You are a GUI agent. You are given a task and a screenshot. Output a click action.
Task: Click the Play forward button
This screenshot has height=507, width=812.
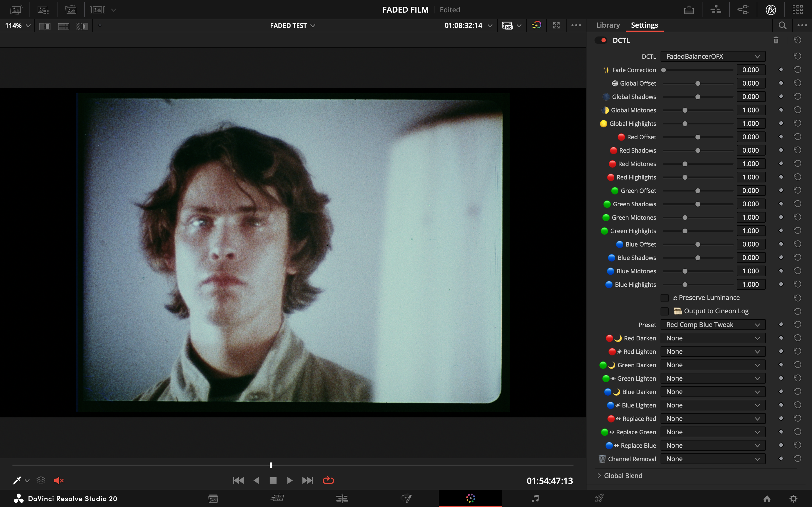click(x=289, y=480)
